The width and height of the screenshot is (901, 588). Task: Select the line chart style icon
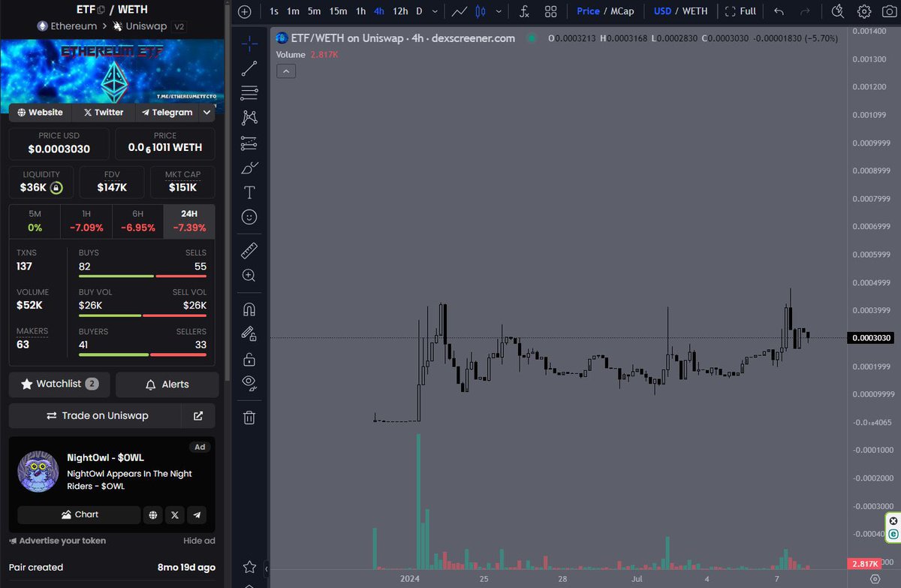(x=460, y=11)
